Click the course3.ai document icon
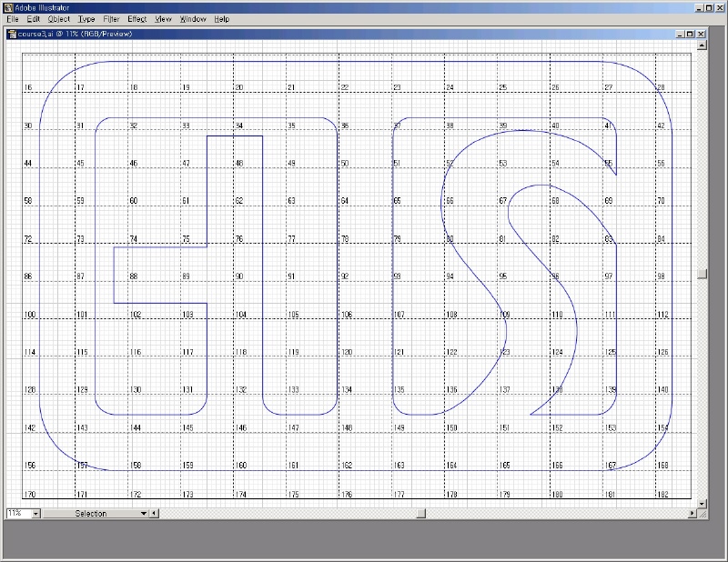Screen dimensions: 728x562 [13, 34]
